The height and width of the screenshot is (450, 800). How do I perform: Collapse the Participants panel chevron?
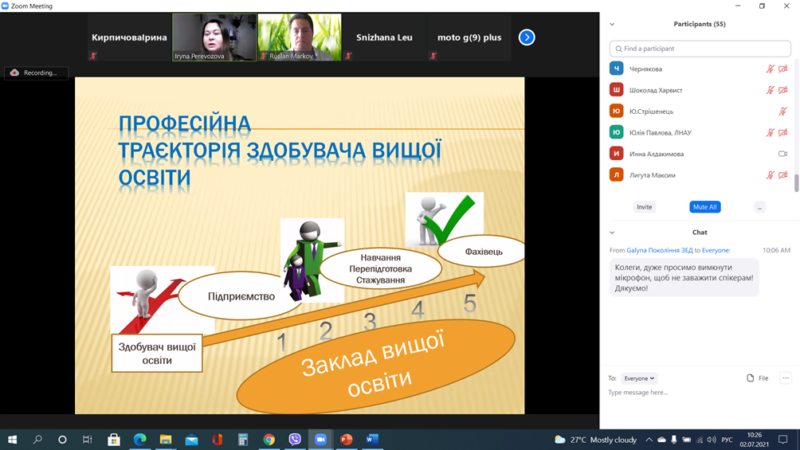tap(612, 24)
